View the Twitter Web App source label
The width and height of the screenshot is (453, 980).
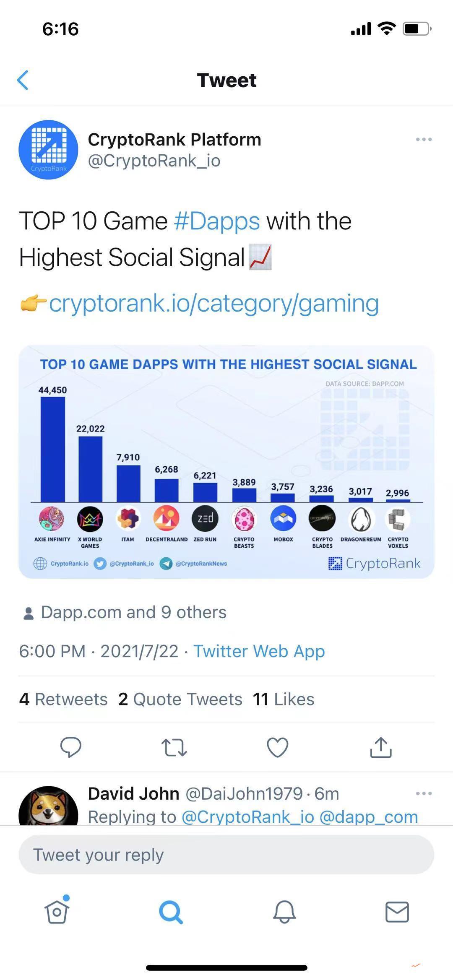point(258,651)
